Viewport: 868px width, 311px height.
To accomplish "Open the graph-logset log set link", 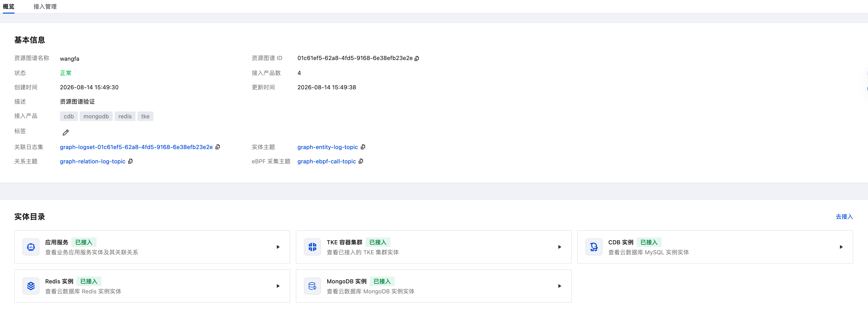I will point(136,147).
